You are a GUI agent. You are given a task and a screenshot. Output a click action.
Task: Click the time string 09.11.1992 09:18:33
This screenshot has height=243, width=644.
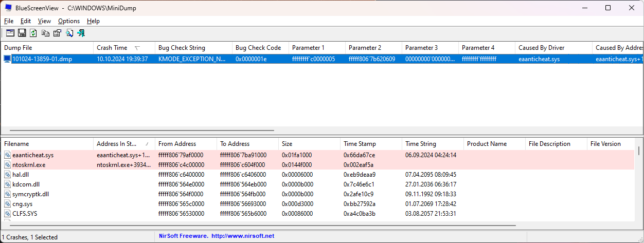point(431,194)
